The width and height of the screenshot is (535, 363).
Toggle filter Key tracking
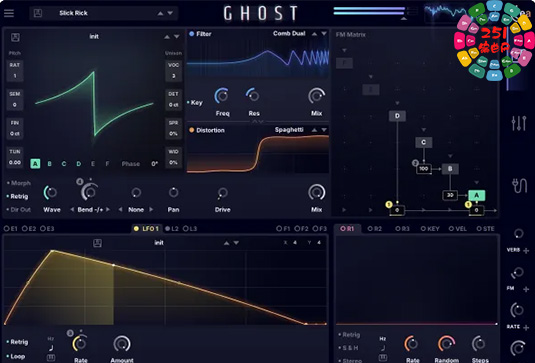(x=195, y=102)
